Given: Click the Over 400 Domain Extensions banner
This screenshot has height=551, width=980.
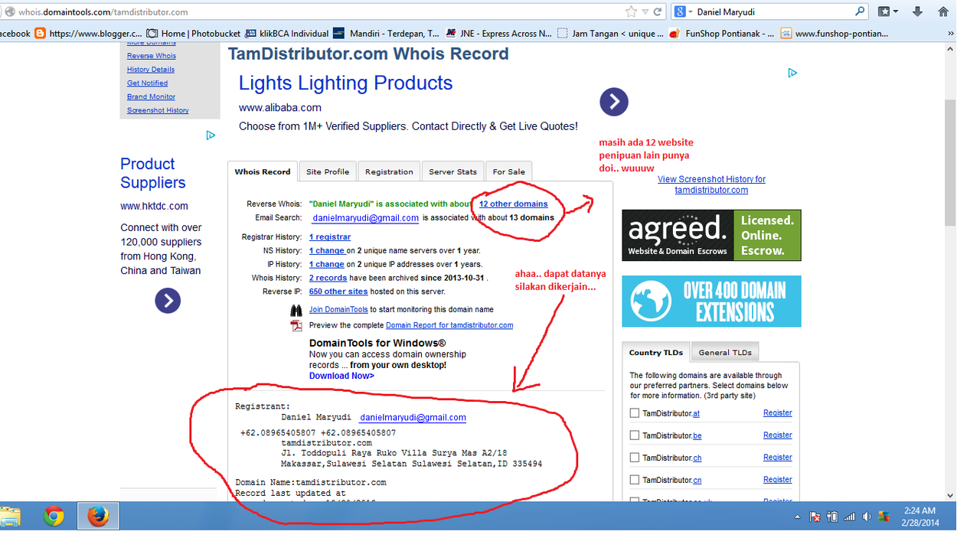Looking at the screenshot, I should pos(711,302).
